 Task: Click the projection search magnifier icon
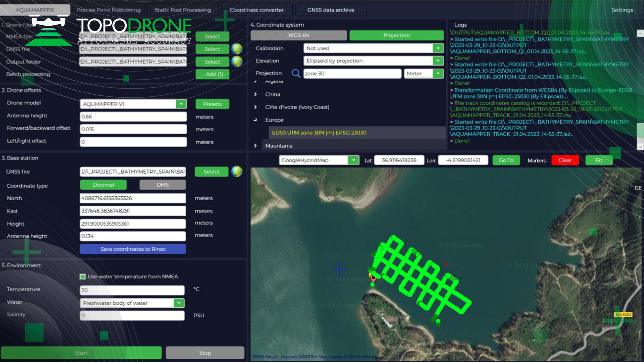(296, 73)
